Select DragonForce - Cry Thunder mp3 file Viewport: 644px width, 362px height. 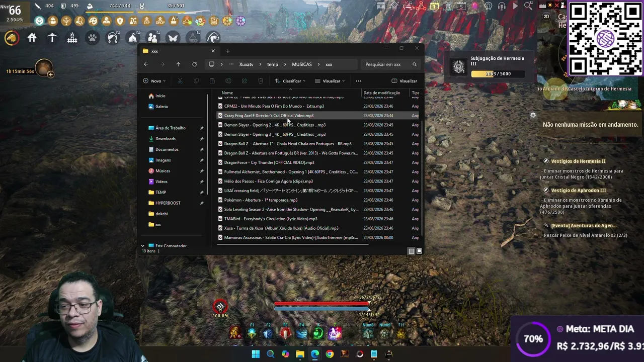pos(318,162)
